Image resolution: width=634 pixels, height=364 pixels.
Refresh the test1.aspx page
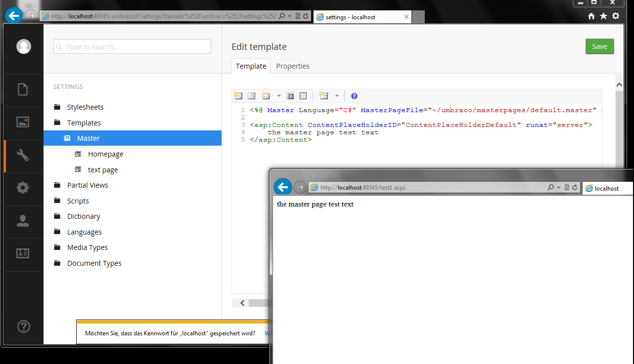(575, 188)
